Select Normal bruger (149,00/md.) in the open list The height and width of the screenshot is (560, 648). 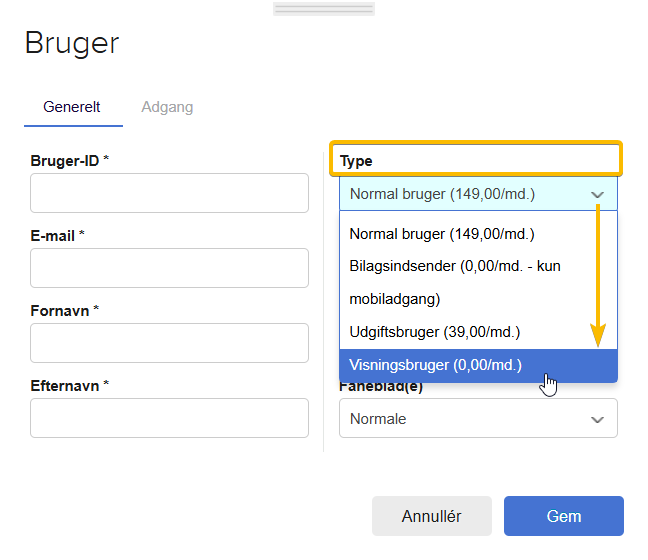[x=442, y=234]
